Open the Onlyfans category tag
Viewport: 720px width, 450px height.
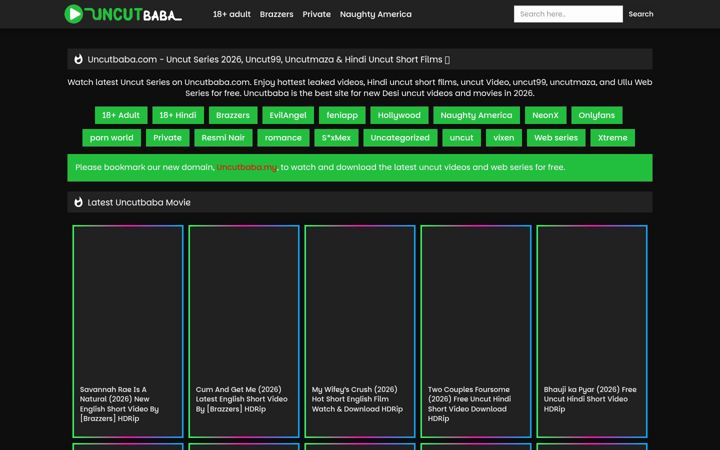tap(596, 115)
